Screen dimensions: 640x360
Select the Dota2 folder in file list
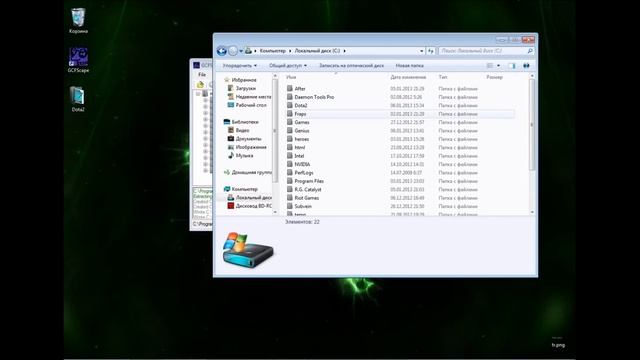pos(301,105)
